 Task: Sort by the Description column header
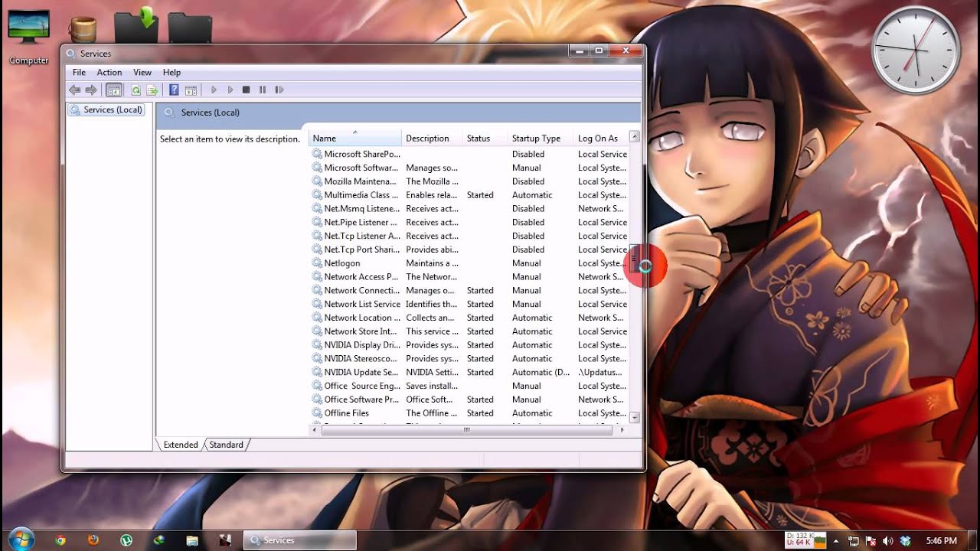432,139
